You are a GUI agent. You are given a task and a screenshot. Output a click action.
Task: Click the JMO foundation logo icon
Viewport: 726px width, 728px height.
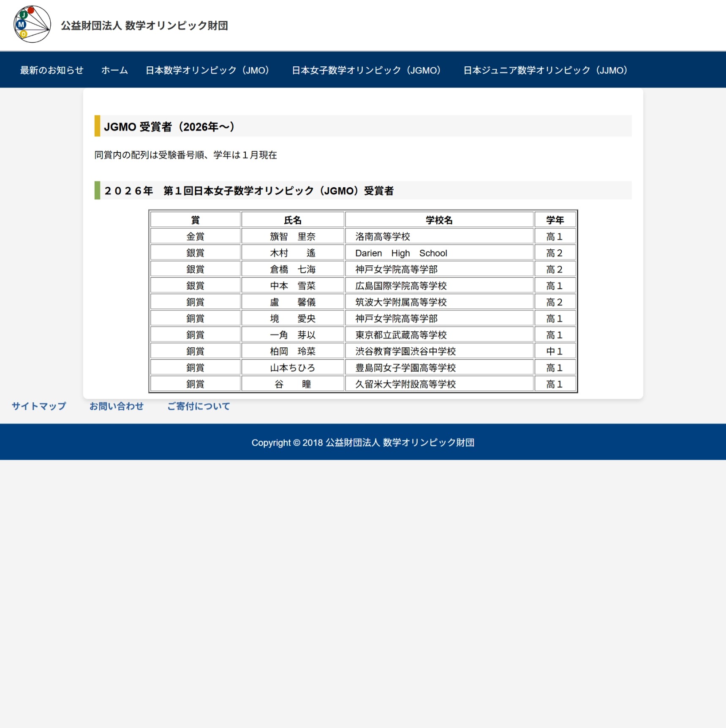click(x=32, y=25)
